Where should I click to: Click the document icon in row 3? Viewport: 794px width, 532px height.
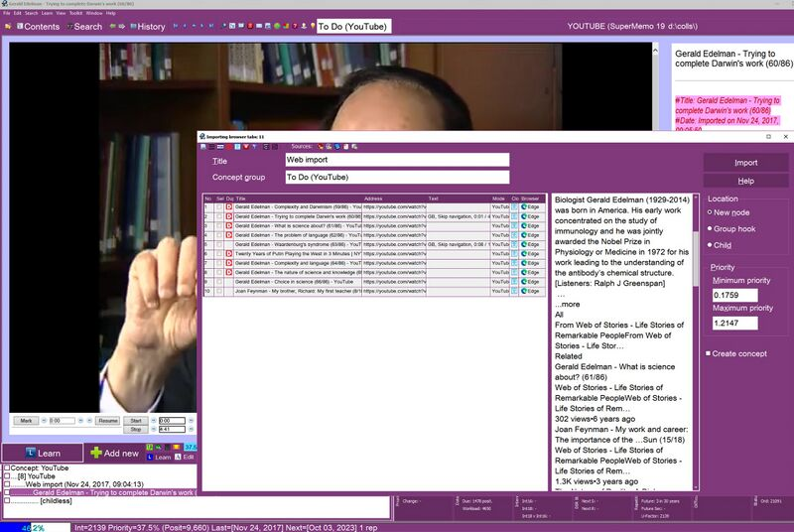click(514, 225)
